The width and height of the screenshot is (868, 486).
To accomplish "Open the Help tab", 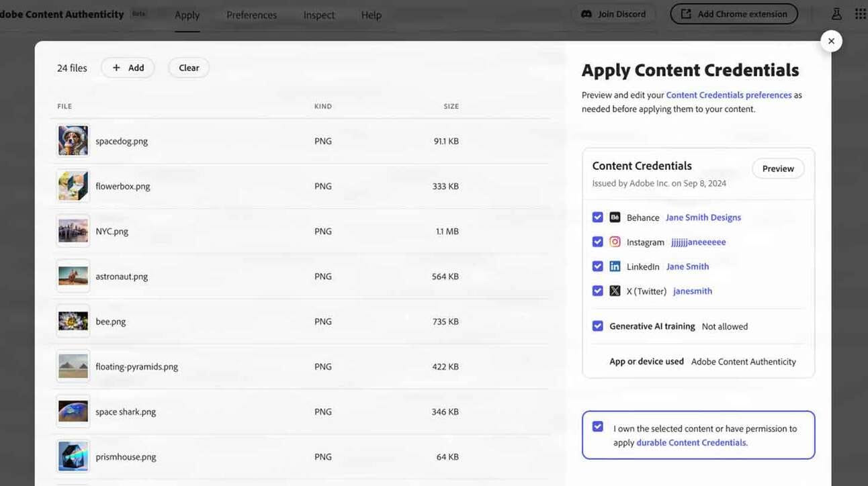I will coord(372,15).
